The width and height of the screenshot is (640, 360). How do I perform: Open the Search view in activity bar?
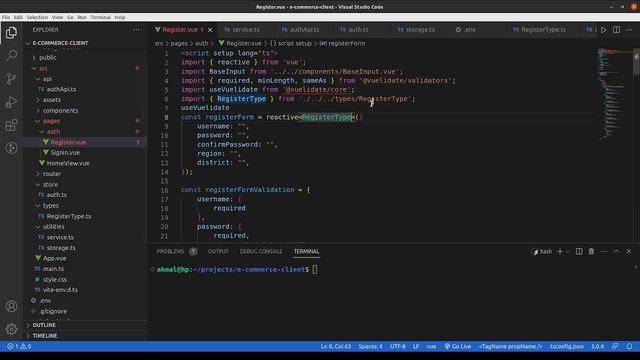(x=11, y=56)
